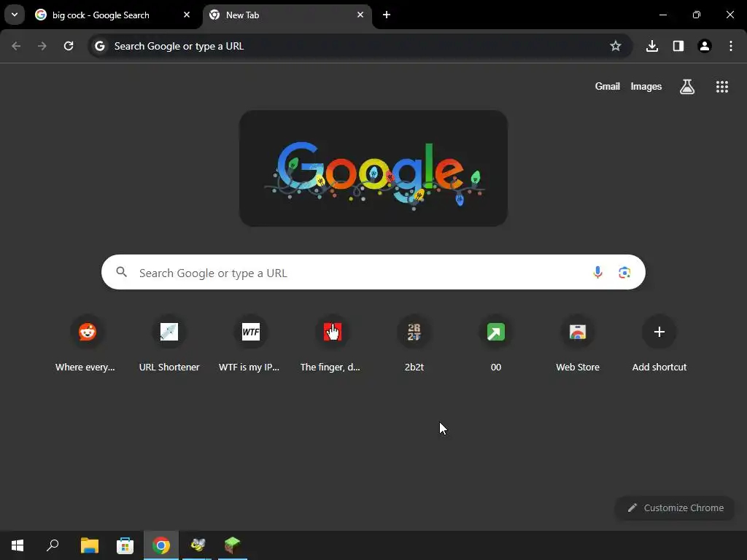
Task: Go back with the back arrow
Action: [x=16, y=46]
